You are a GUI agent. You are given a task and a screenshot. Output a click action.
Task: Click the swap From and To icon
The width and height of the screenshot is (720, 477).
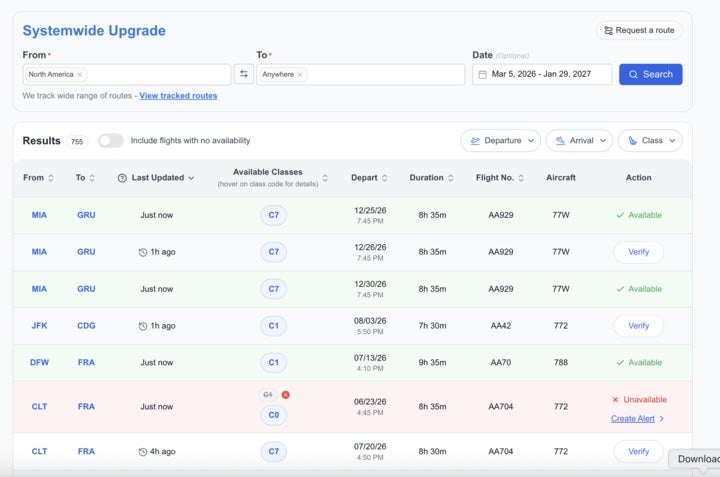tap(244, 74)
